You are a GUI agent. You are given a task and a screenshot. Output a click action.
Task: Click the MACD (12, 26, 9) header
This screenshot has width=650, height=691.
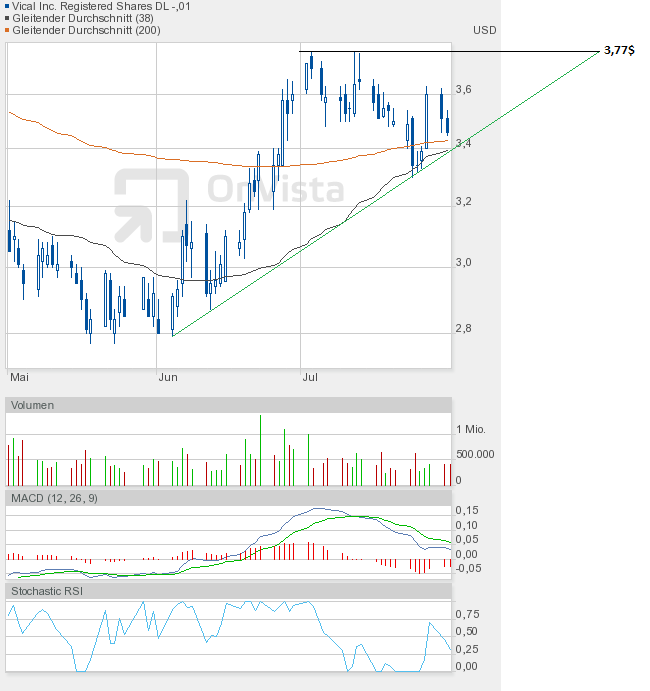[228, 498]
